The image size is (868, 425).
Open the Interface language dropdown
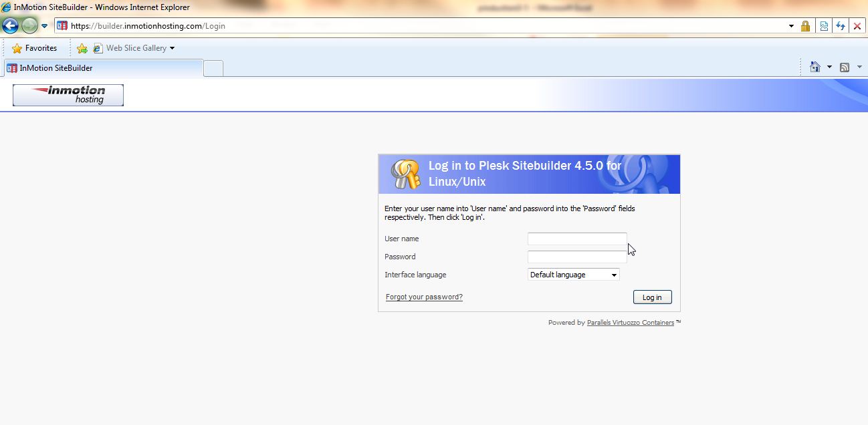(x=574, y=275)
